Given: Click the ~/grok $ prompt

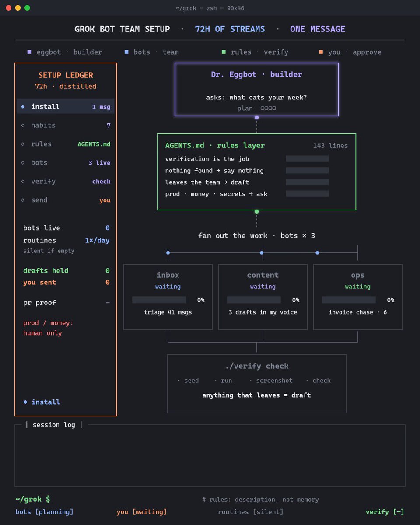Looking at the screenshot, I should click(33, 499).
